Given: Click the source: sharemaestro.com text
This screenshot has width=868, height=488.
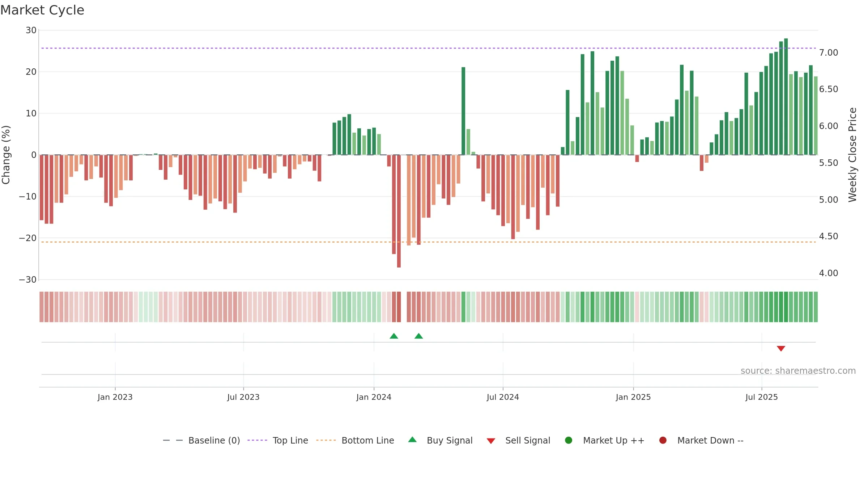Looking at the screenshot, I should point(798,371).
